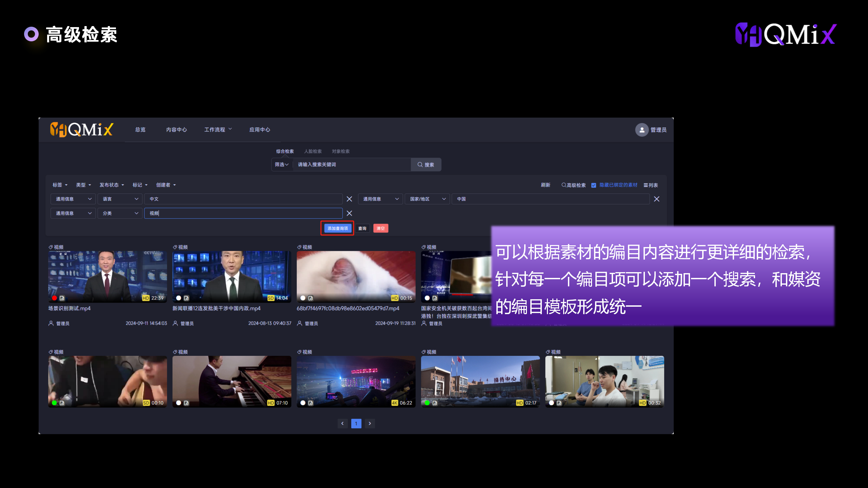Image resolution: width=868 pixels, height=488 pixels.
Task: Click the magnifier 搜索 button
Action: (x=426, y=165)
